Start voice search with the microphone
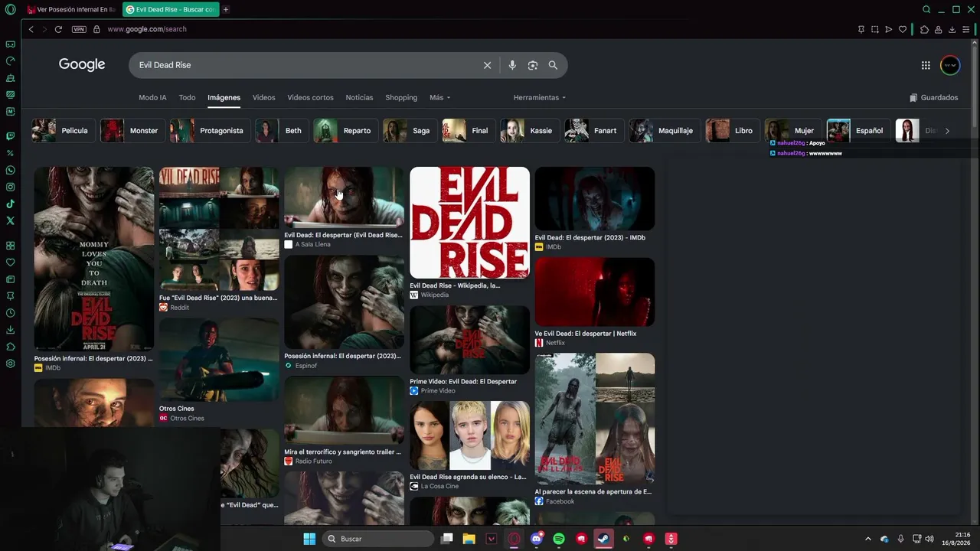The image size is (980, 551). coord(512,65)
